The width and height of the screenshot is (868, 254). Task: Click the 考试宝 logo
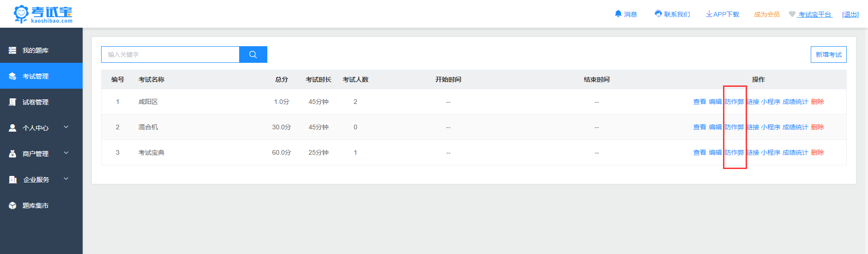pos(43,14)
